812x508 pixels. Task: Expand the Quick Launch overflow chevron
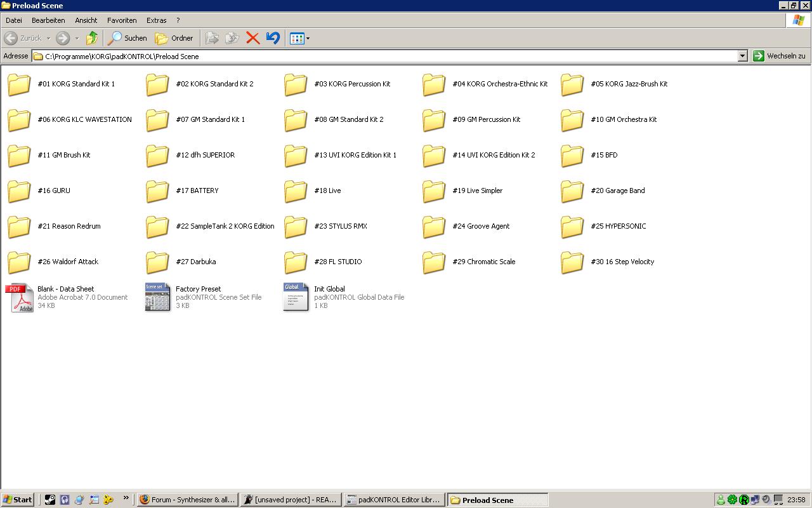click(126, 498)
